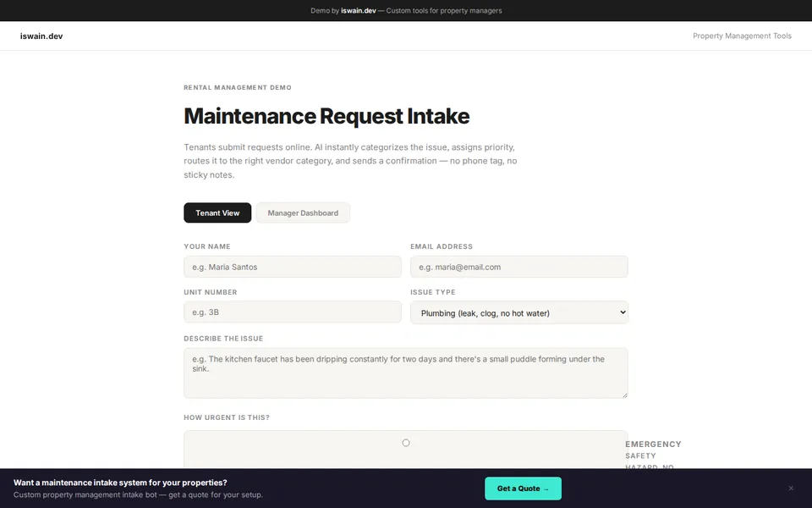This screenshot has height=508, width=812.
Task: Click the Get a Quote button
Action: 523,489
